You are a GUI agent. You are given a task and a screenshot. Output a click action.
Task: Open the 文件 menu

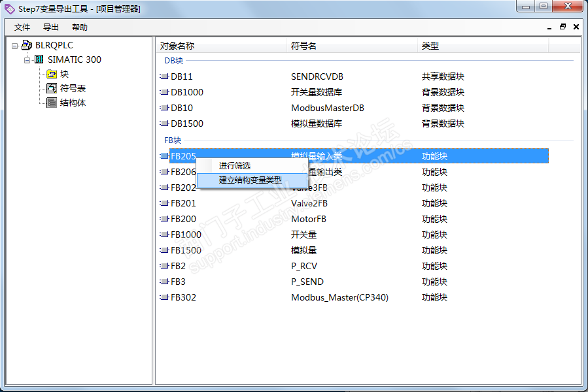[x=22, y=27]
